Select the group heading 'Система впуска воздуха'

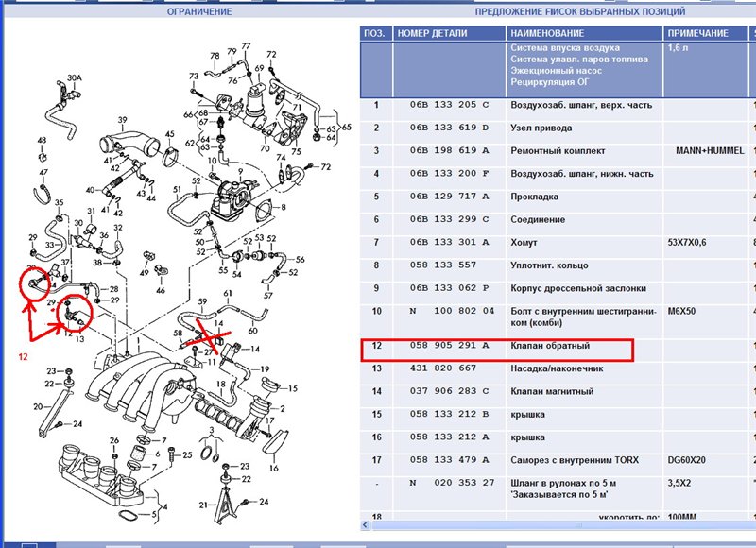(x=565, y=48)
